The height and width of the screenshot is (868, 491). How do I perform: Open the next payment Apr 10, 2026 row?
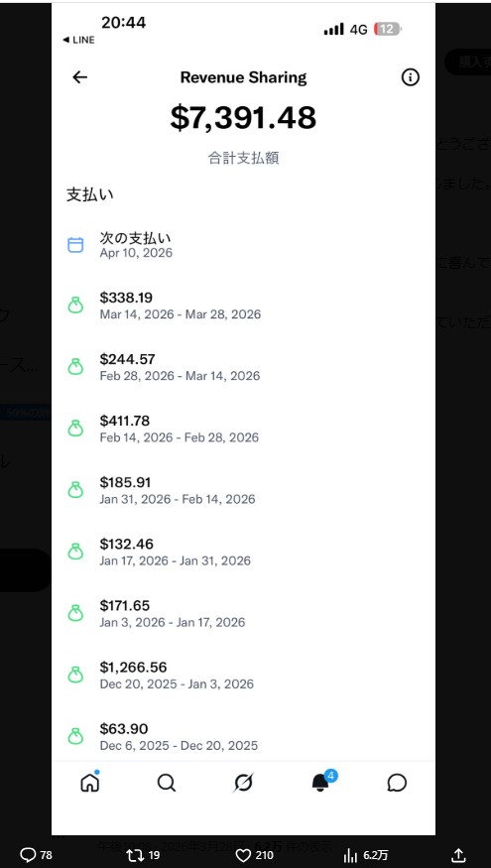tap(244, 245)
